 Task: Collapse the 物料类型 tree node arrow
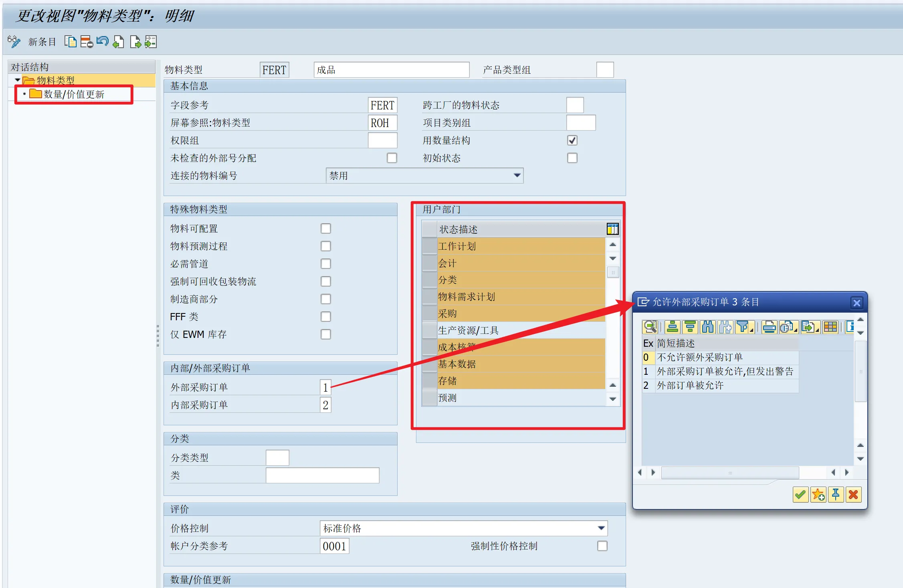pyautogui.click(x=18, y=80)
